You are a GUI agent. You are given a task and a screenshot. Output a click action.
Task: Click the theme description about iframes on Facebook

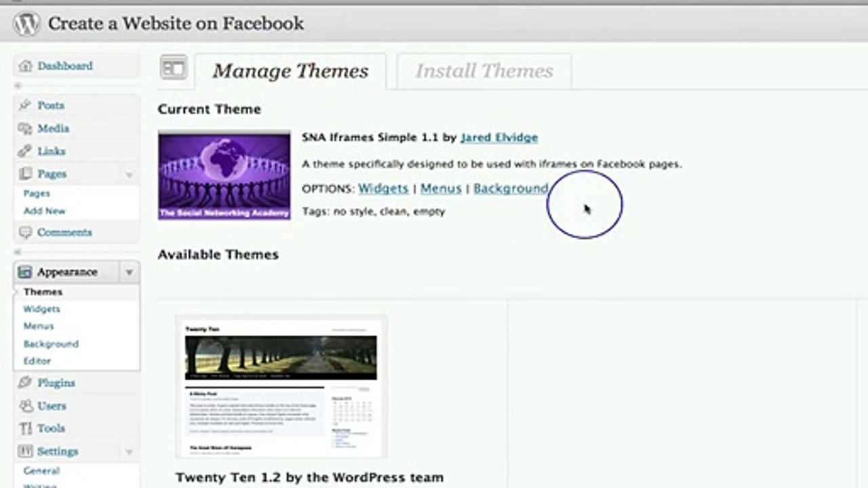[492, 164]
